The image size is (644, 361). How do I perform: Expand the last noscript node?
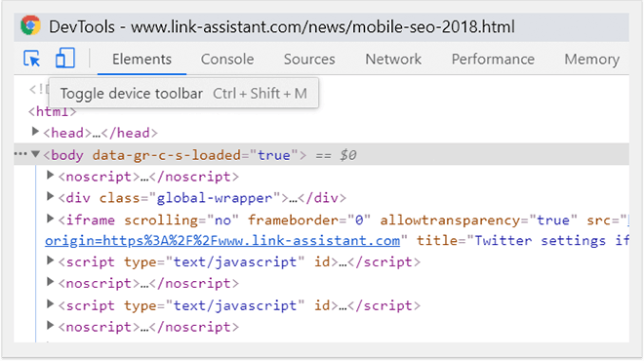[x=50, y=325]
